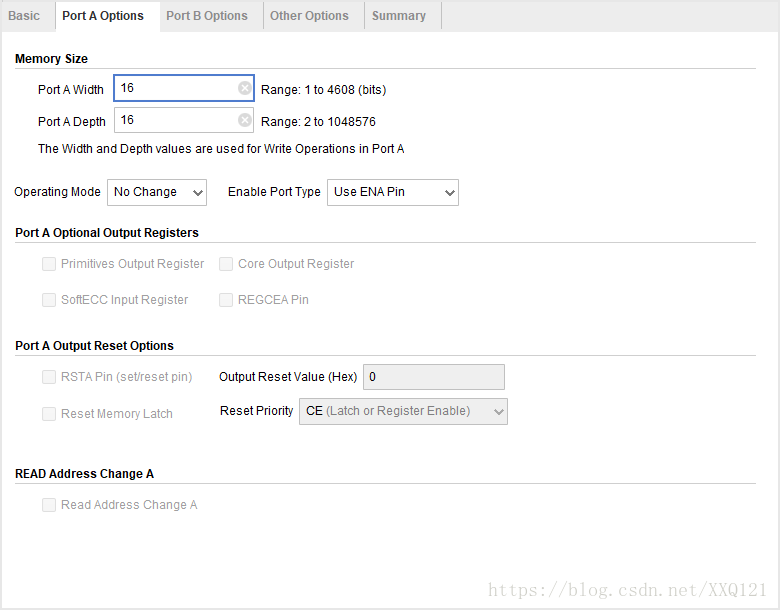780x610 pixels.
Task: Enable Read Address Change A checkbox
Action: click(49, 505)
